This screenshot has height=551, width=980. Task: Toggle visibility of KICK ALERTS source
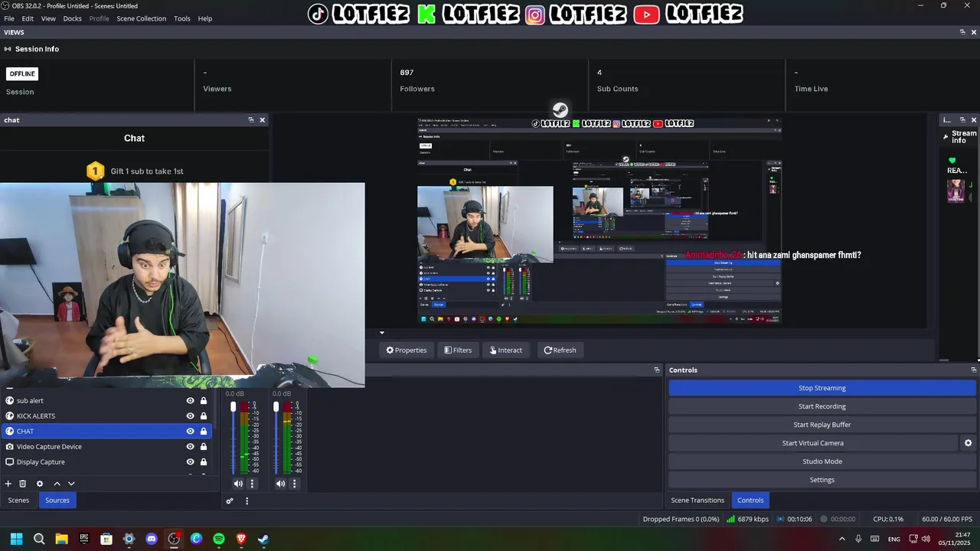pyautogui.click(x=191, y=416)
